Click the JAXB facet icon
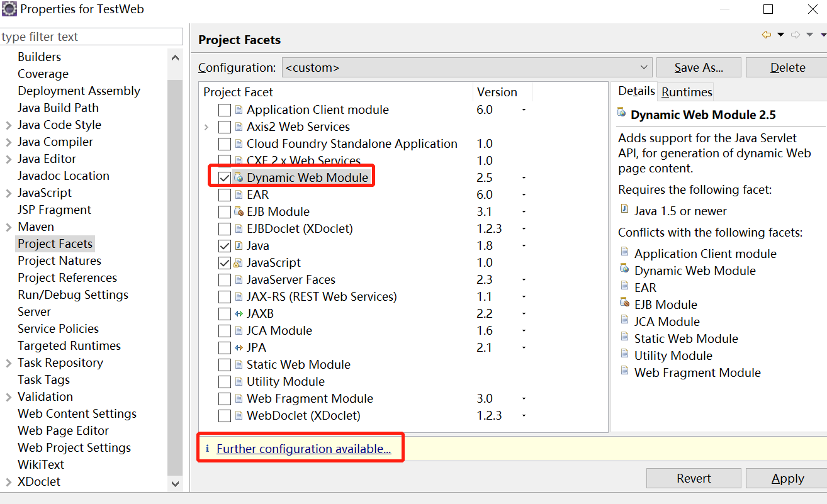 239,313
